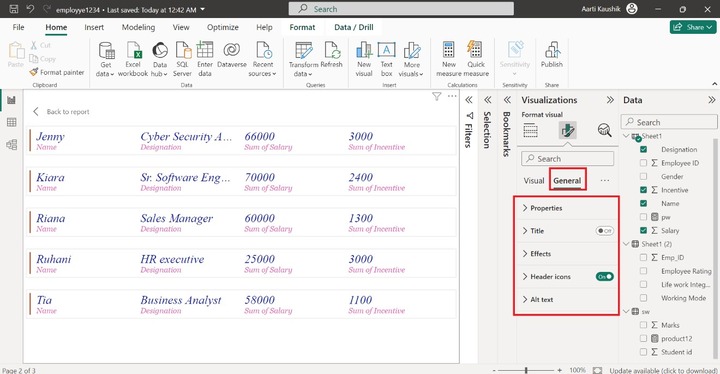This screenshot has height=374, width=720.
Task: Switch to Report view in sidebar
Action: (x=11, y=100)
